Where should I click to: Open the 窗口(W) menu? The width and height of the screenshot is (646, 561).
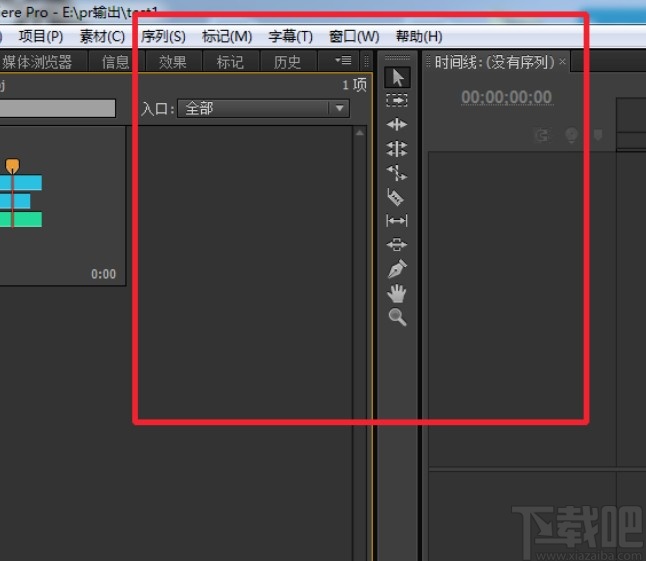coord(354,37)
